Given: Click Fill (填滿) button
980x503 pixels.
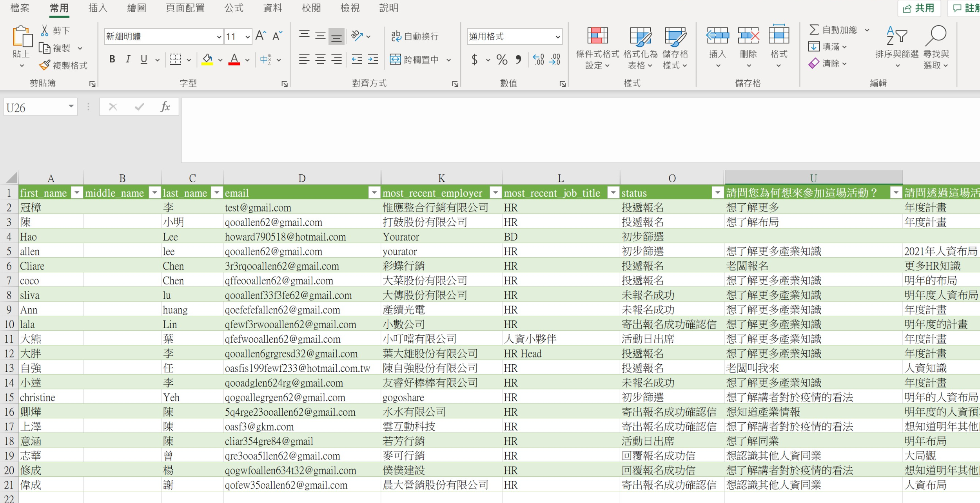Looking at the screenshot, I should (823, 47).
